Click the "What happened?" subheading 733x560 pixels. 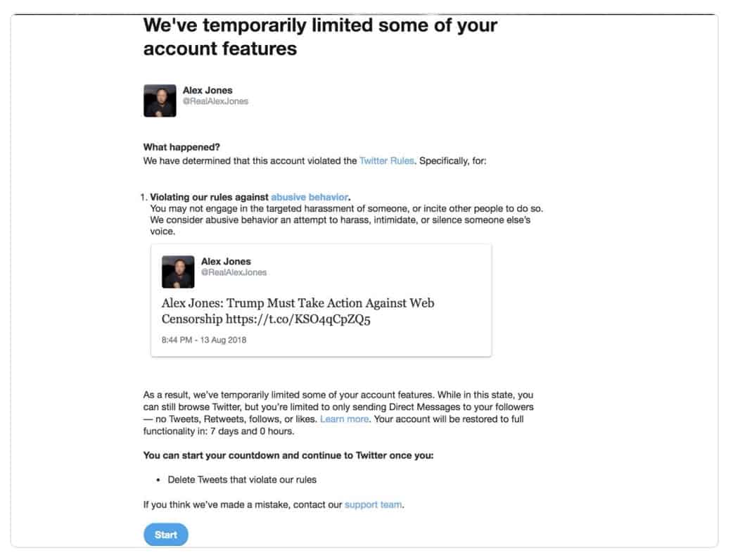pyautogui.click(x=181, y=147)
